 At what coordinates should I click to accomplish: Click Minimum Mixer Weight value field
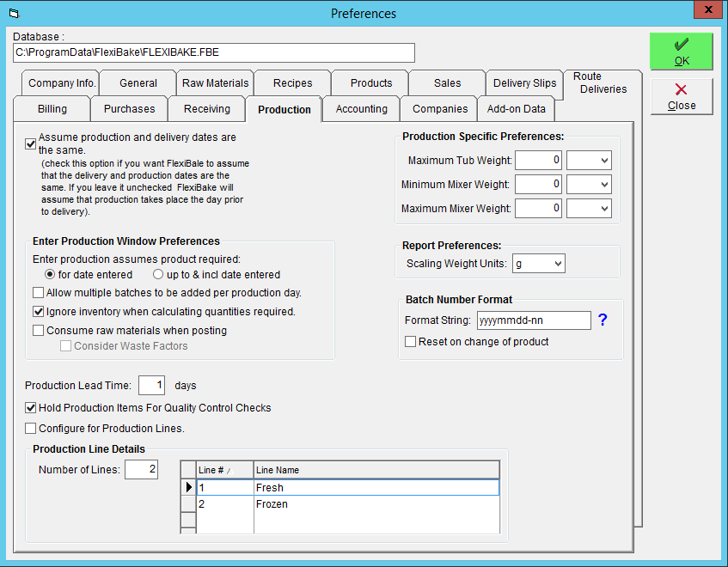click(539, 185)
